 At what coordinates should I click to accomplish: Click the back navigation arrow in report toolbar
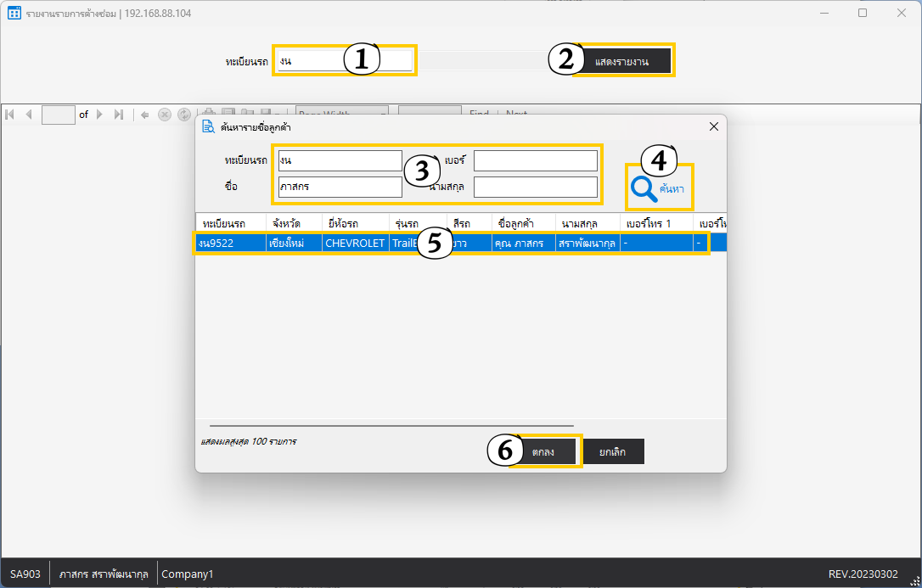(x=145, y=115)
